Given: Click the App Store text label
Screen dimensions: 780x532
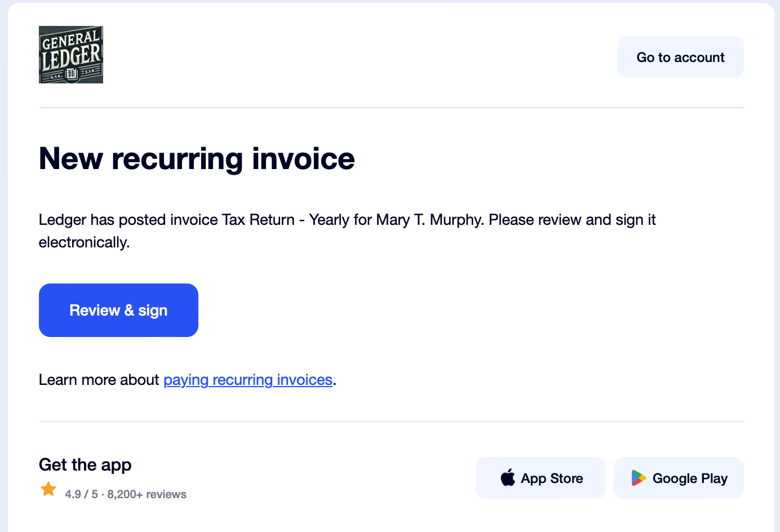Looking at the screenshot, I should click(x=552, y=478).
